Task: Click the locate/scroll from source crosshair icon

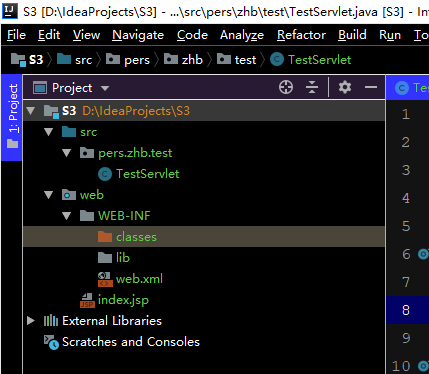Action: point(286,88)
